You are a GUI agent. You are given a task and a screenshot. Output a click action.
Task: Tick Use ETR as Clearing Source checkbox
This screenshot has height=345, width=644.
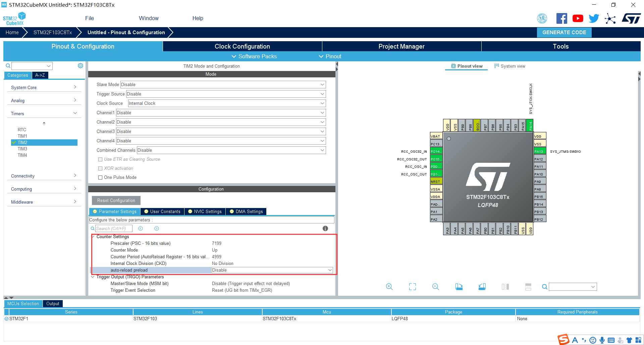coord(100,159)
